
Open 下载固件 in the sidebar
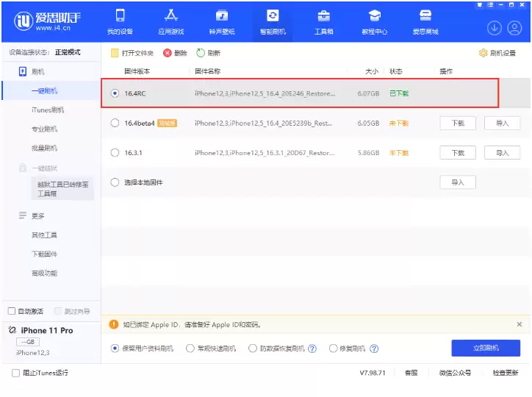tap(44, 254)
